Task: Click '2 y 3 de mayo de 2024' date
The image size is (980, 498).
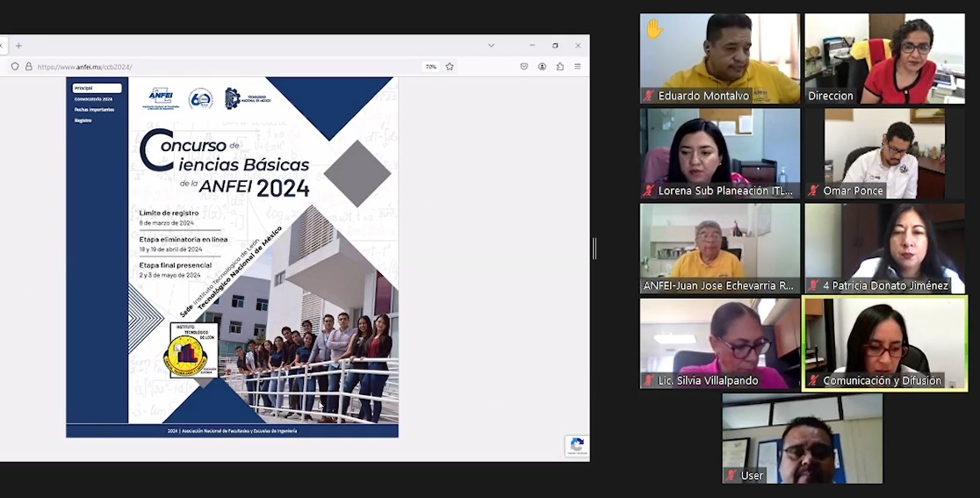Action: click(169, 275)
